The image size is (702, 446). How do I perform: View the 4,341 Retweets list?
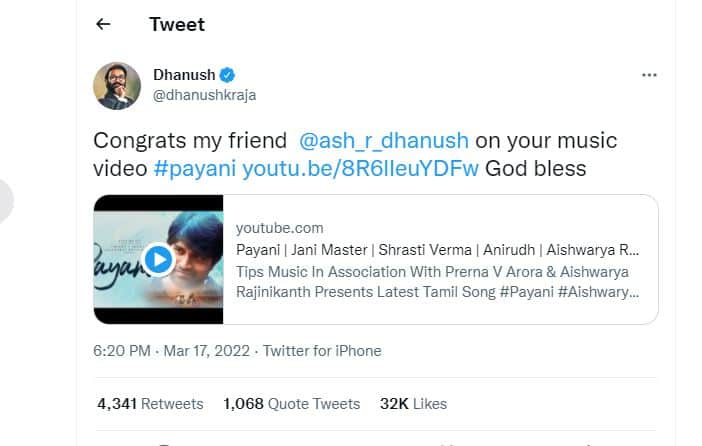pyautogui.click(x=150, y=404)
